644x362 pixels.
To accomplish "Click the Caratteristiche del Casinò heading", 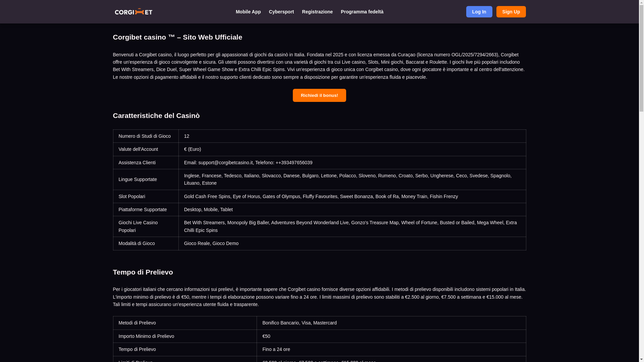I will [x=156, y=116].
